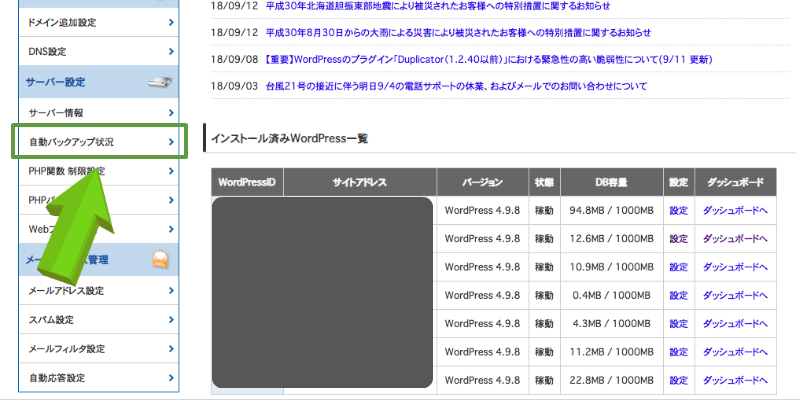Click the server icon in サーバー設定 header
This screenshot has width=800, height=400.
[x=160, y=82]
